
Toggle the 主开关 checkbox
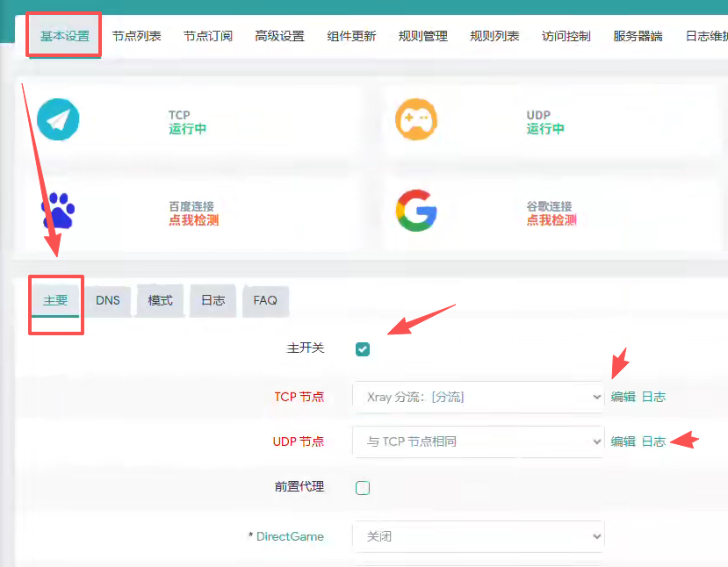click(363, 349)
